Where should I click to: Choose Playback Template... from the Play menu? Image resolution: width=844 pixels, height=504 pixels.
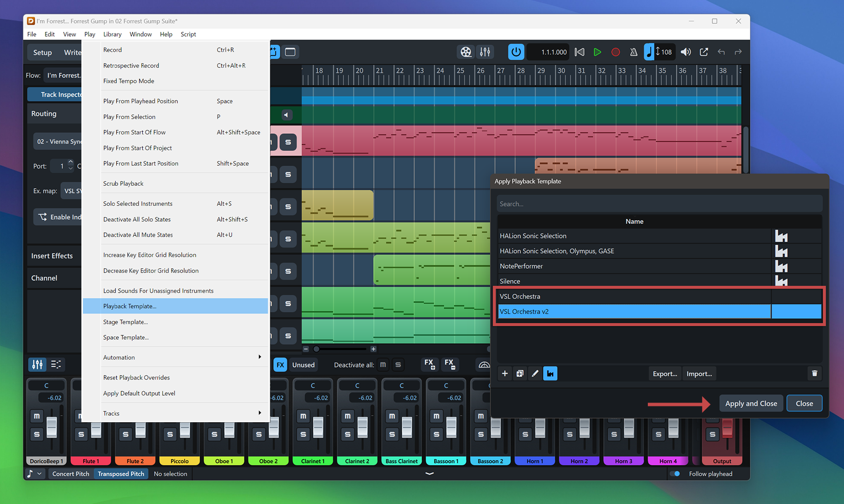coord(176,306)
